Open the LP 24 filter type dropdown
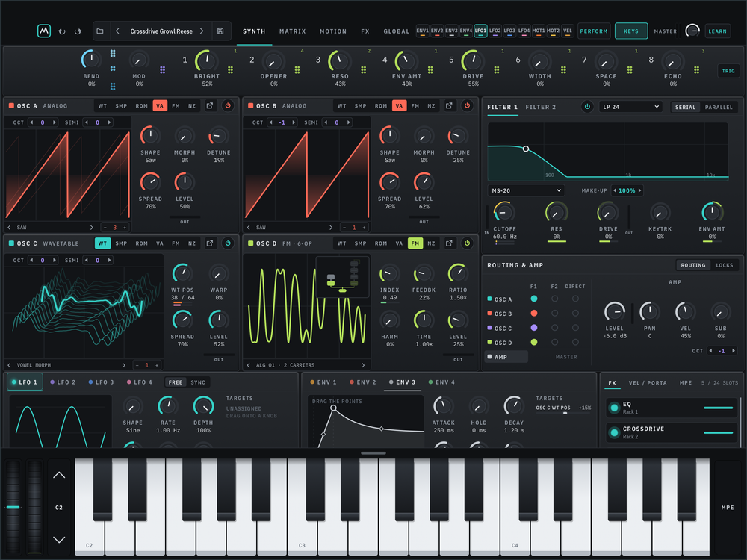 [630, 107]
